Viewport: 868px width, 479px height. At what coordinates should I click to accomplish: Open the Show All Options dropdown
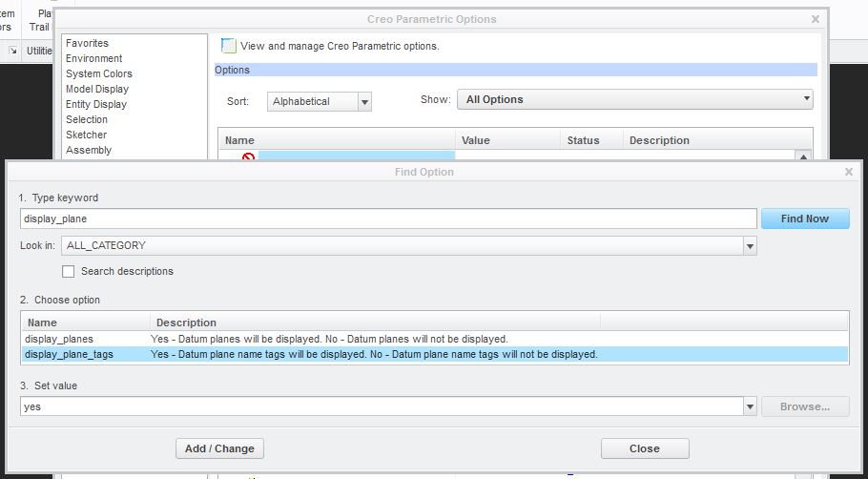click(635, 99)
